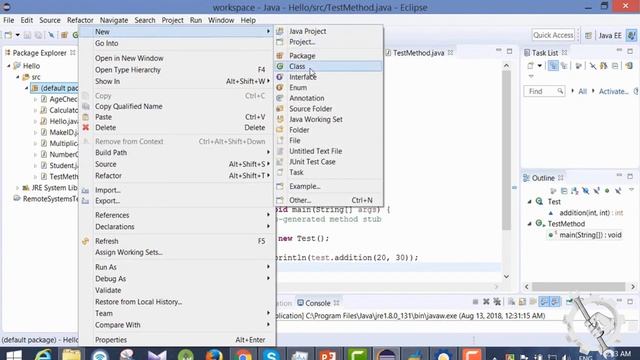
Task: Select Class in the New submenu
Action: pos(329,66)
